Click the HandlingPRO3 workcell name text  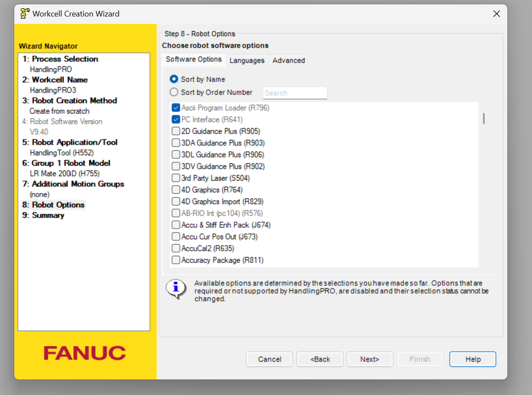(53, 90)
